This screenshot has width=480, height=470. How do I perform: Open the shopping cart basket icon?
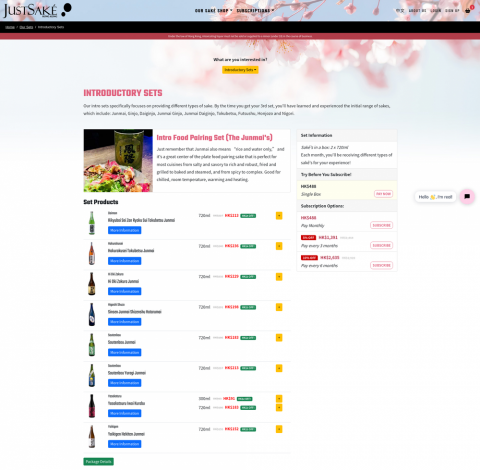(x=468, y=11)
